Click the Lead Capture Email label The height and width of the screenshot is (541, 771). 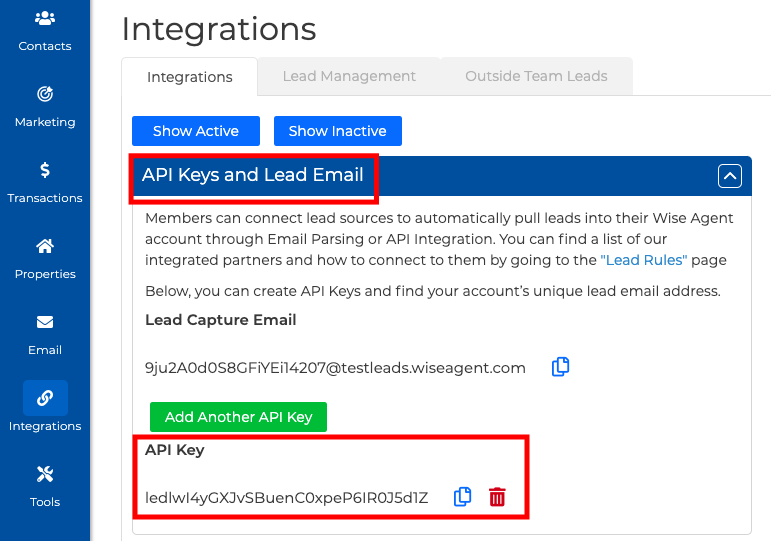click(x=221, y=320)
